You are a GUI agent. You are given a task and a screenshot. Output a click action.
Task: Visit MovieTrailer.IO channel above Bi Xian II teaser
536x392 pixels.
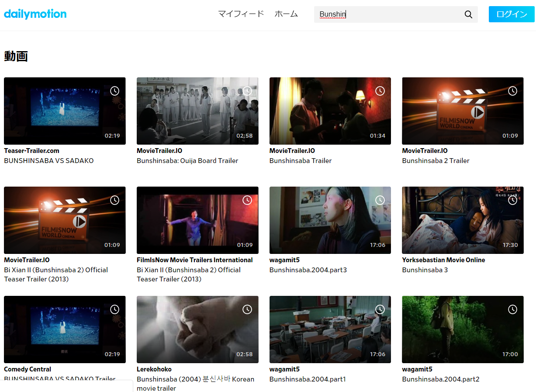[x=27, y=260]
